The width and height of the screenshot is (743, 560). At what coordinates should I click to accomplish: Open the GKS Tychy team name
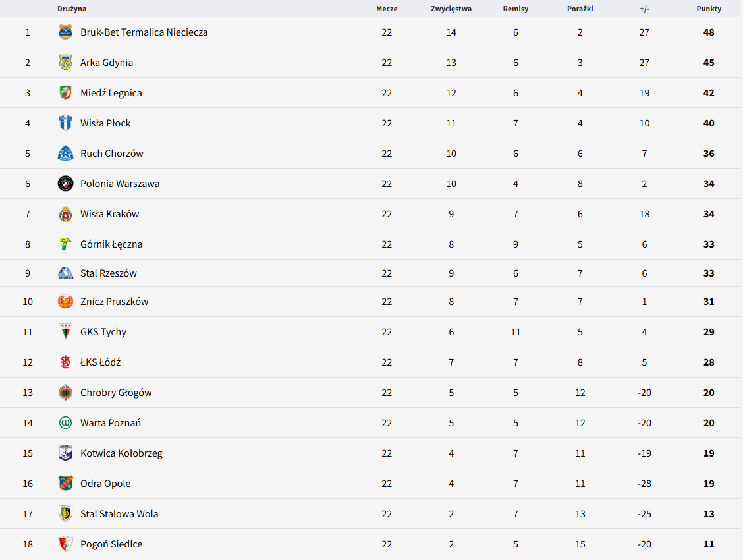(103, 332)
